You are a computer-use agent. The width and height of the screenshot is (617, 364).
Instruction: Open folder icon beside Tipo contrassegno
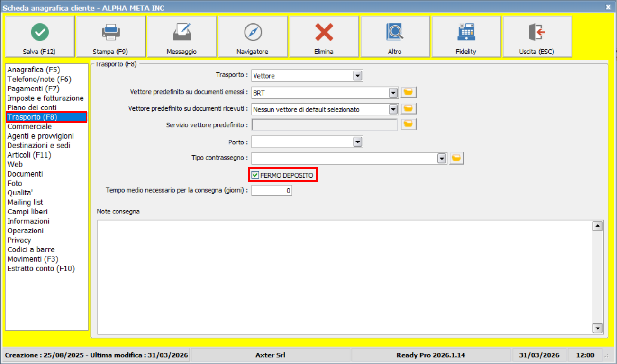[456, 158]
